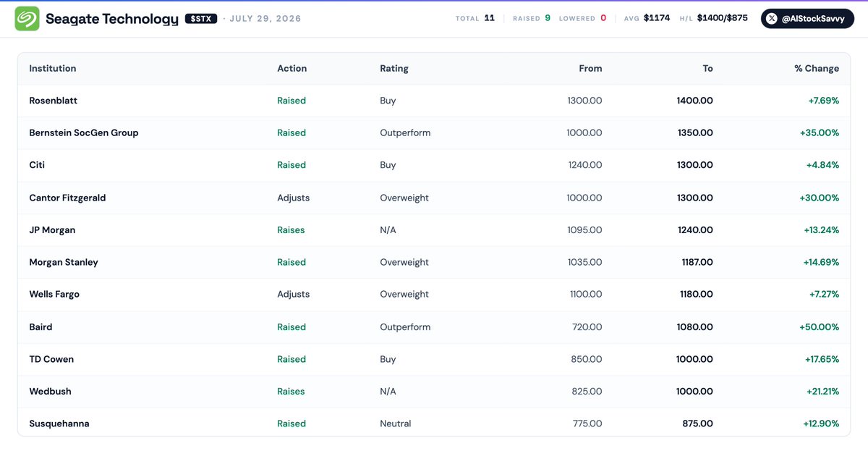The height and width of the screenshot is (451, 868).
Task: Sort by the % Change column header
Action: point(817,68)
